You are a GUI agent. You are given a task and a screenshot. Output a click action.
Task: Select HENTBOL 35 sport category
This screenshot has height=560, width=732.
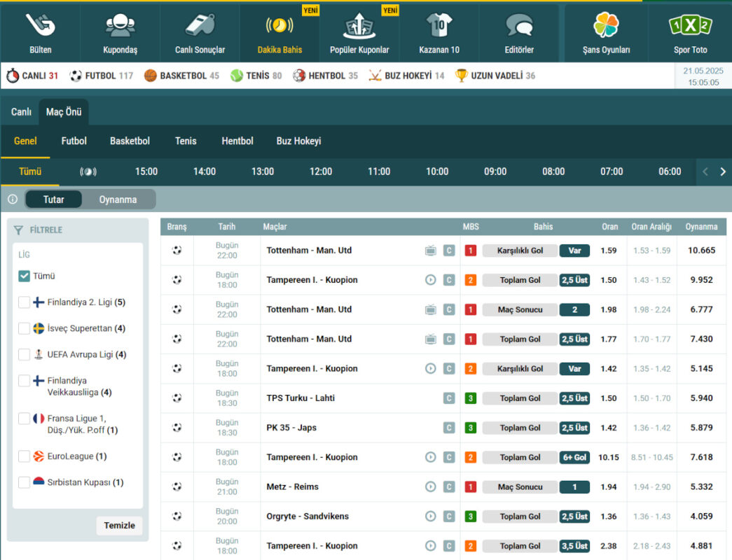tap(326, 76)
